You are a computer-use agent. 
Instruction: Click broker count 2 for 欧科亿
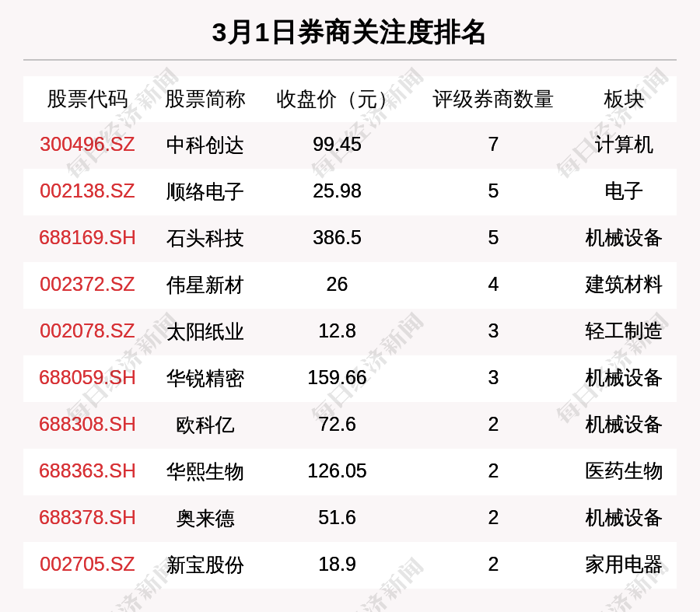pos(493,424)
